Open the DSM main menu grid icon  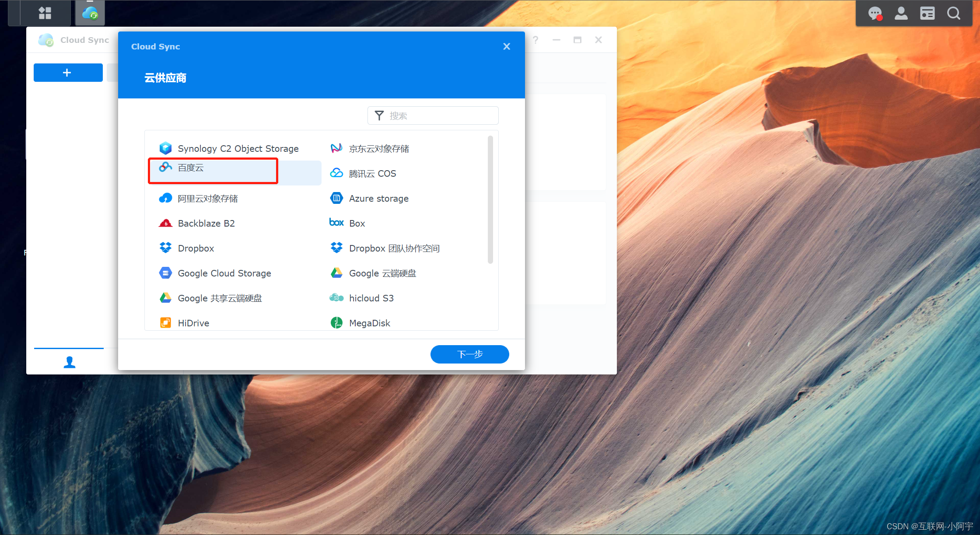click(x=45, y=13)
